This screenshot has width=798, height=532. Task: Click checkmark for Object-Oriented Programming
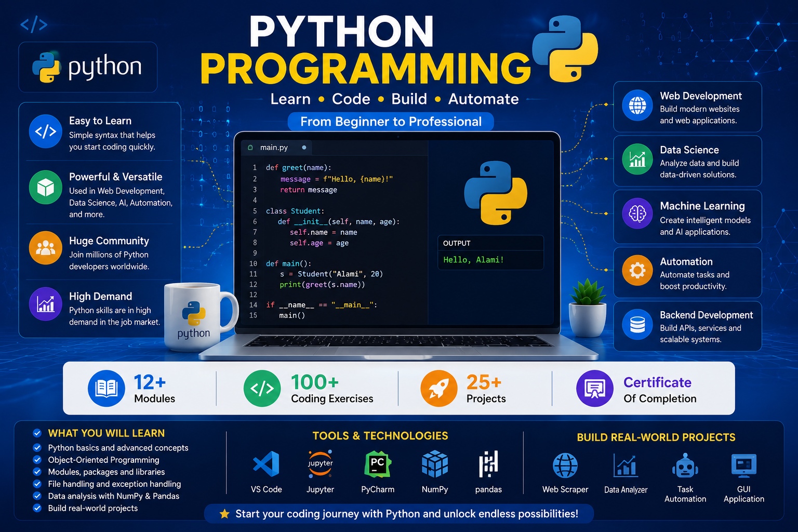click(37, 460)
